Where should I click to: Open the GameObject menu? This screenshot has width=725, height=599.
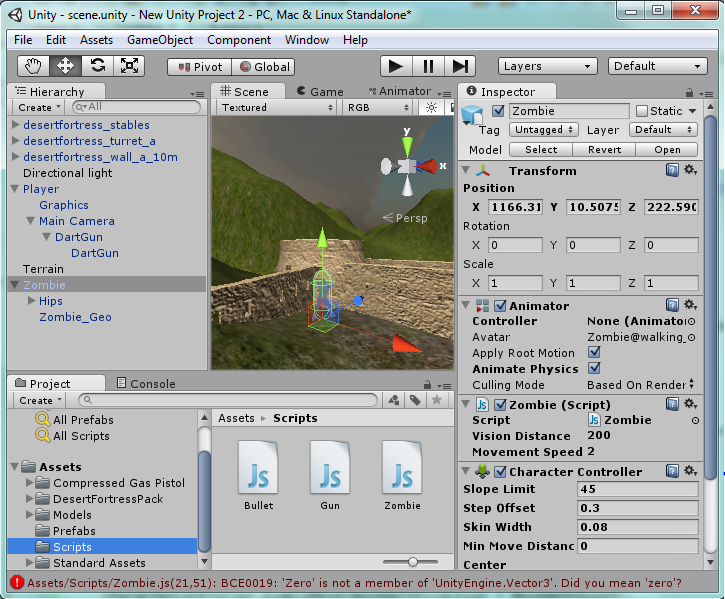[x=160, y=40]
